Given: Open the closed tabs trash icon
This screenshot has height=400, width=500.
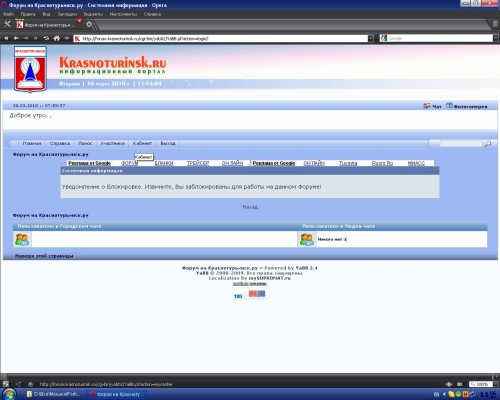Looking at the screenshot, I should coord(496,24).
